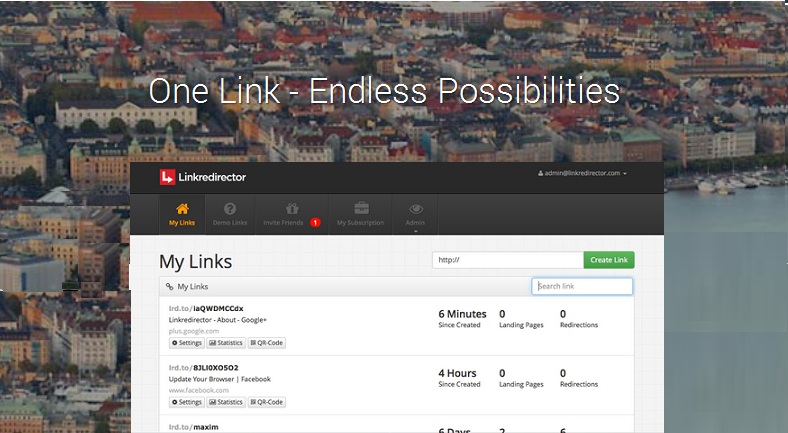Open Settings for the iaQWDMCCdx link

186,343
